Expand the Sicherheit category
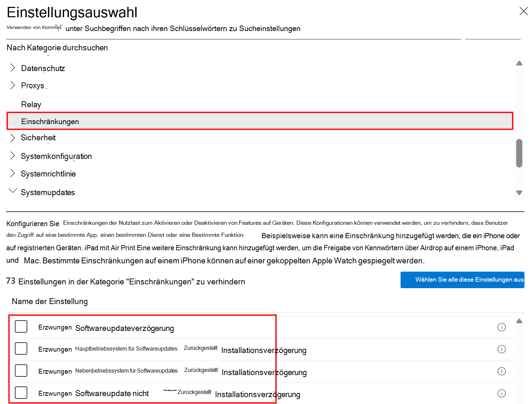 tap(13, 138)
